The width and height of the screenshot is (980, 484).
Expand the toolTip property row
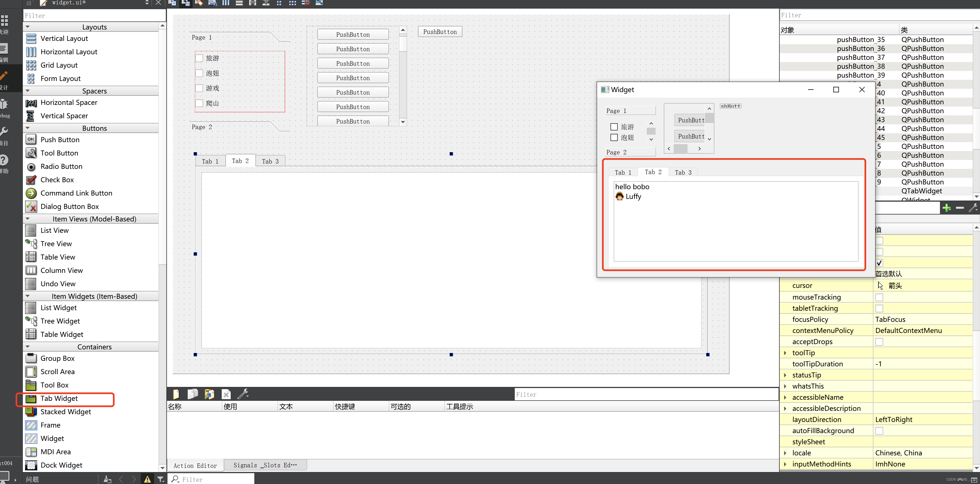[785, 353]
